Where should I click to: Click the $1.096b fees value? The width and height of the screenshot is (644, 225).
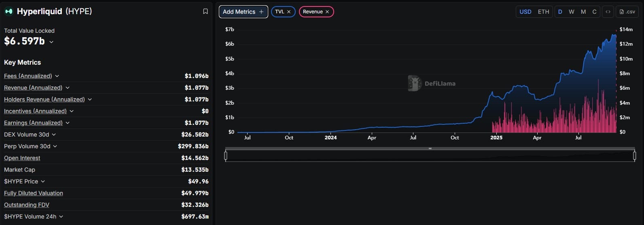(x=197, y=76)
